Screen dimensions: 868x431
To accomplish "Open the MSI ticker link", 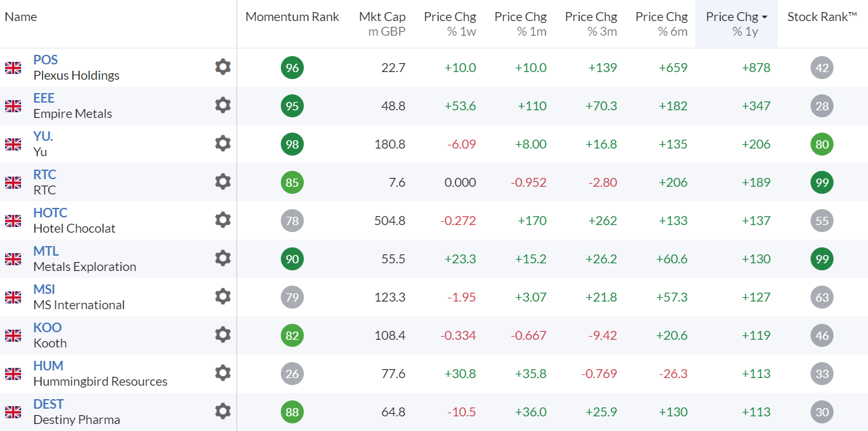I will 44,289.
